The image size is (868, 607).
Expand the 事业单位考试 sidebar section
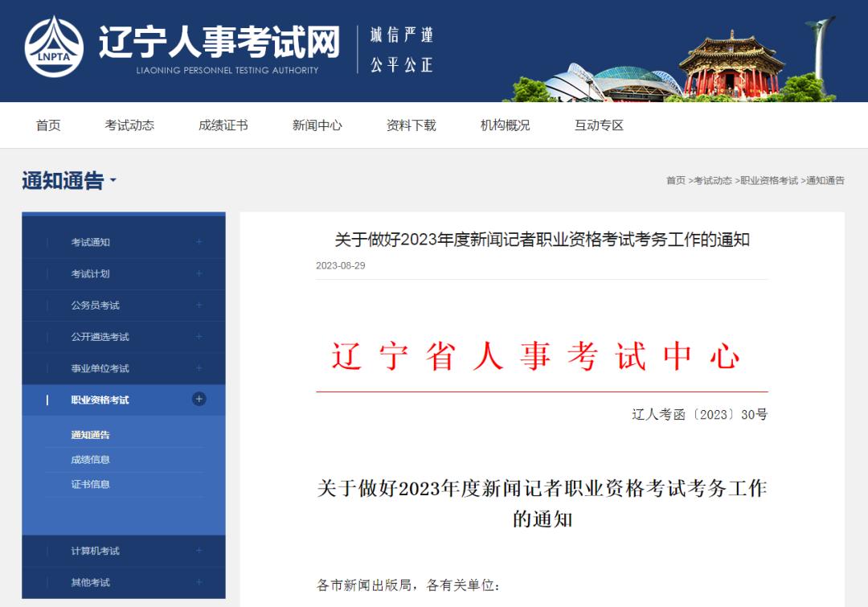click(198, 367)
